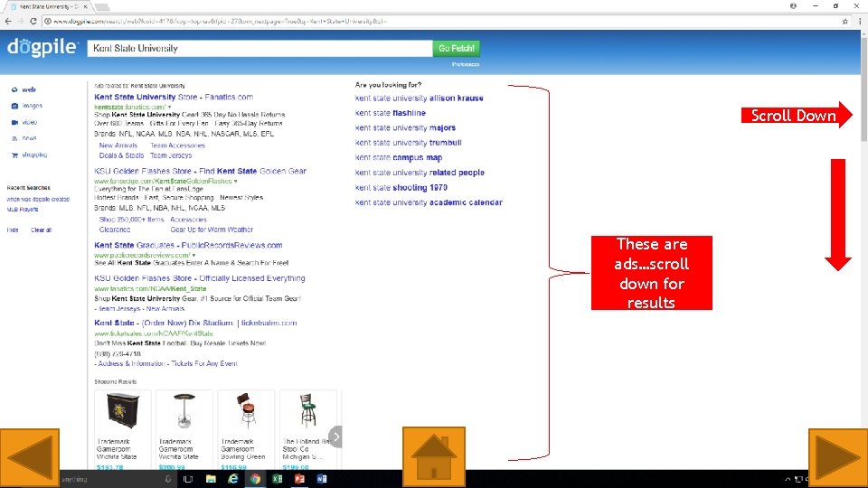This screenshot has height=488, width=868.
Task: Open PowerPoint from taskbar
Action: coord(299,479)
